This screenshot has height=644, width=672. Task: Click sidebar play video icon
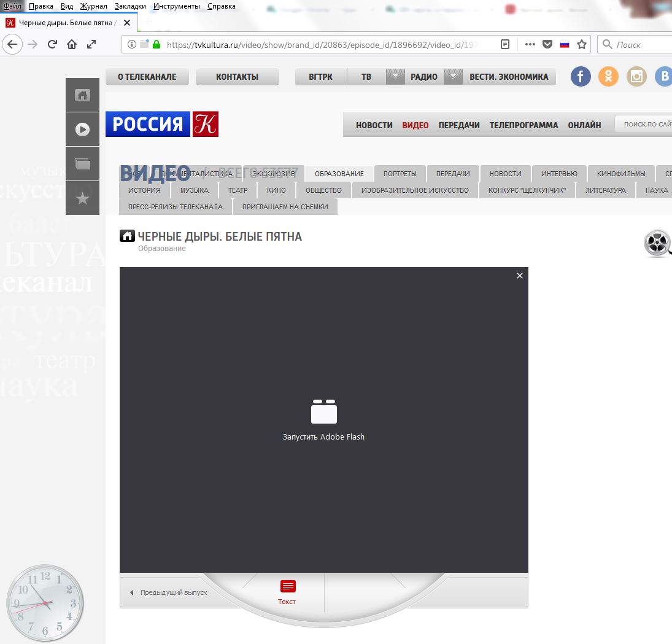coord(82,129)
